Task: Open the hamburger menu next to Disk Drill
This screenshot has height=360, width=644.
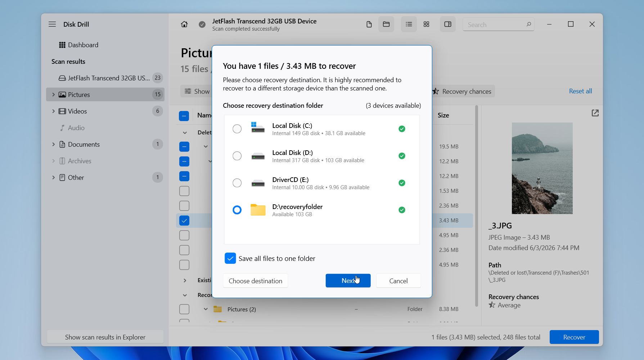Action: (52, 24)
